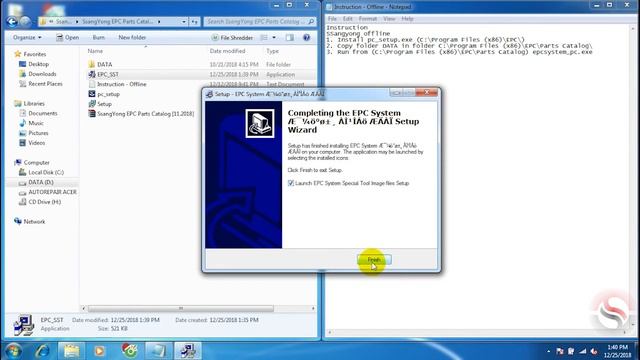Select Videos library
The width and height of the screenshot is (640, 360).
pyautogui.click(x=36, y=143)
